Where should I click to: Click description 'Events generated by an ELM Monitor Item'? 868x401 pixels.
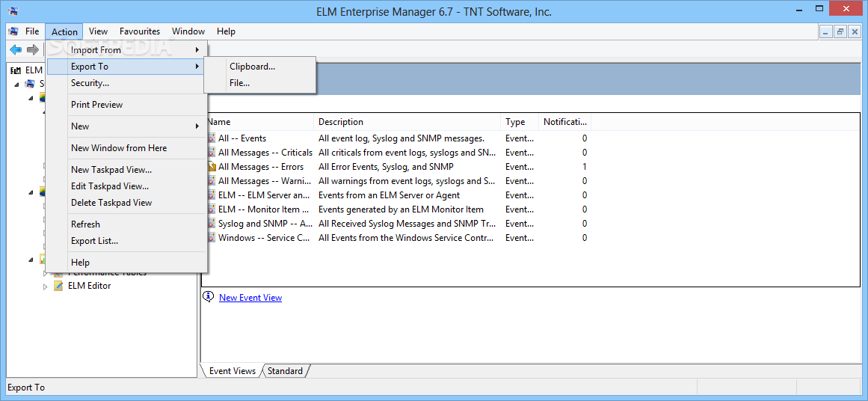401,209
